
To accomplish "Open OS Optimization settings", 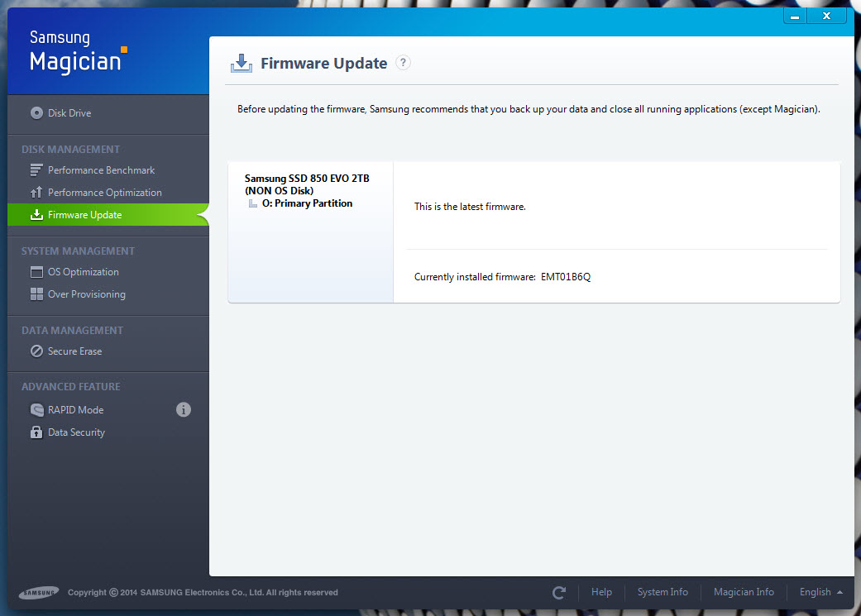I will pyautogui.click(x=84, y=272).
